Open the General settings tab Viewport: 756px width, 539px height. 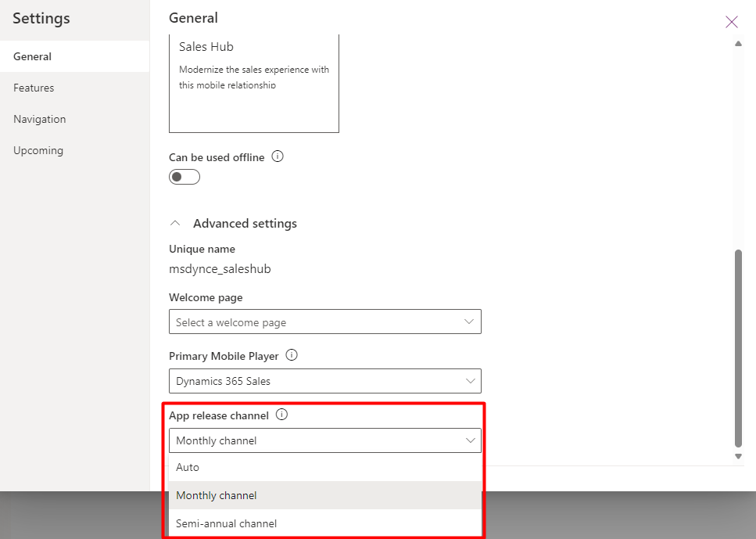74,56
